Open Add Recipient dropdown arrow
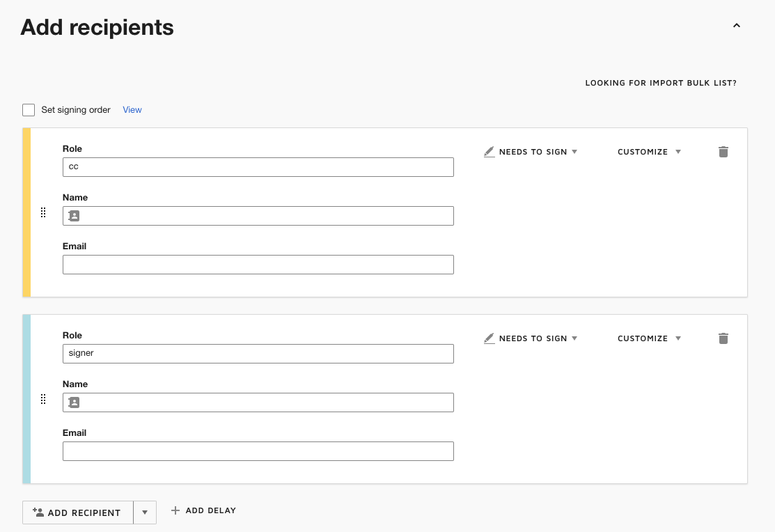775x532 pixels. pyautogui.click(x=145, y=513)
